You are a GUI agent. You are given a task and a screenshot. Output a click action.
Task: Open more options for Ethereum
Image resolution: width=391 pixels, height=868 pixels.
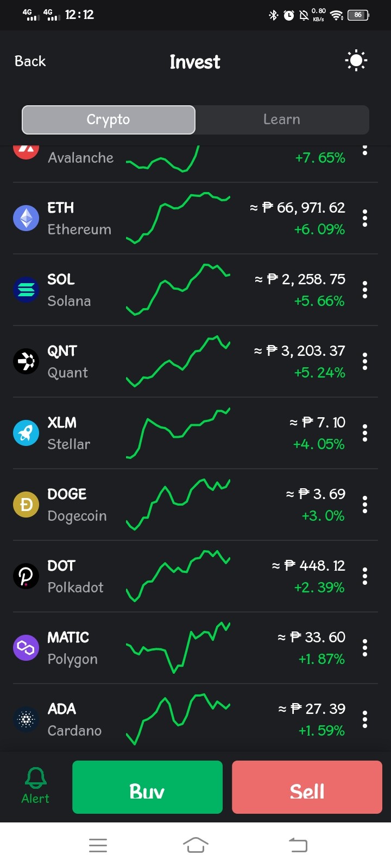tap(365, 218)
